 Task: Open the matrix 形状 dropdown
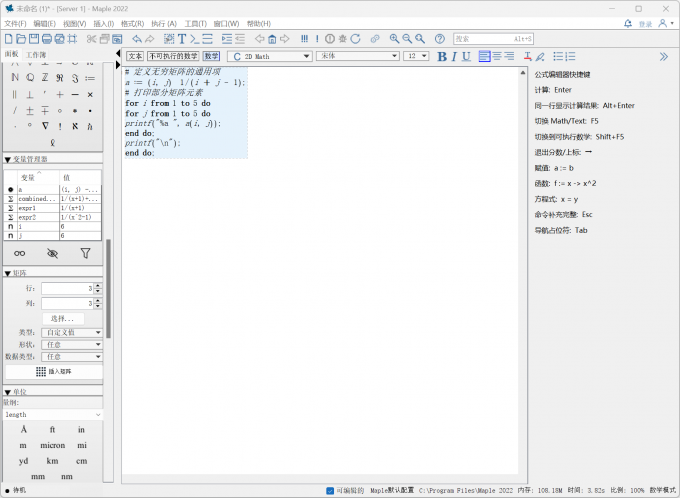pyautogui.click(x=72, y=344)
